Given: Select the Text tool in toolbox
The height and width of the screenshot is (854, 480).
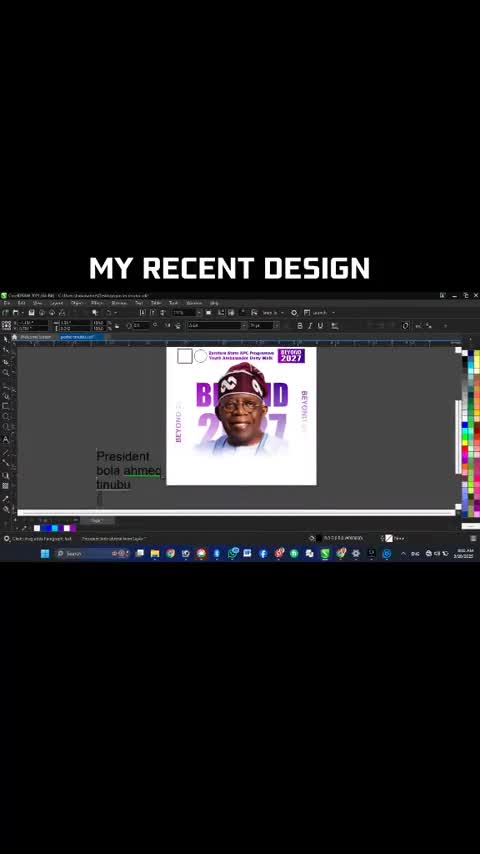Looking at the screenshot, I should click(6, 439).
